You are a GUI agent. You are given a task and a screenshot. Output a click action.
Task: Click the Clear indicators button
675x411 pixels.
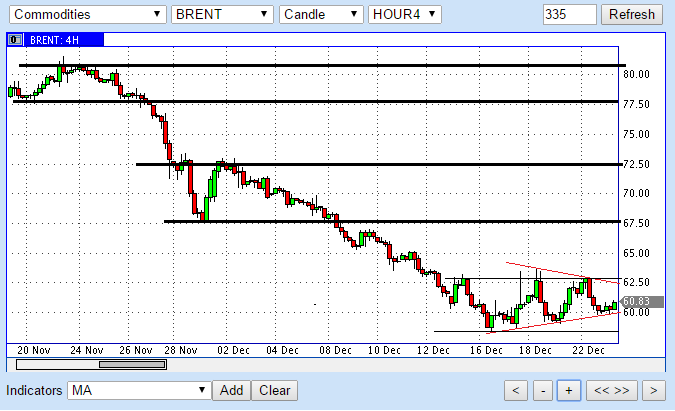[275, 391]
